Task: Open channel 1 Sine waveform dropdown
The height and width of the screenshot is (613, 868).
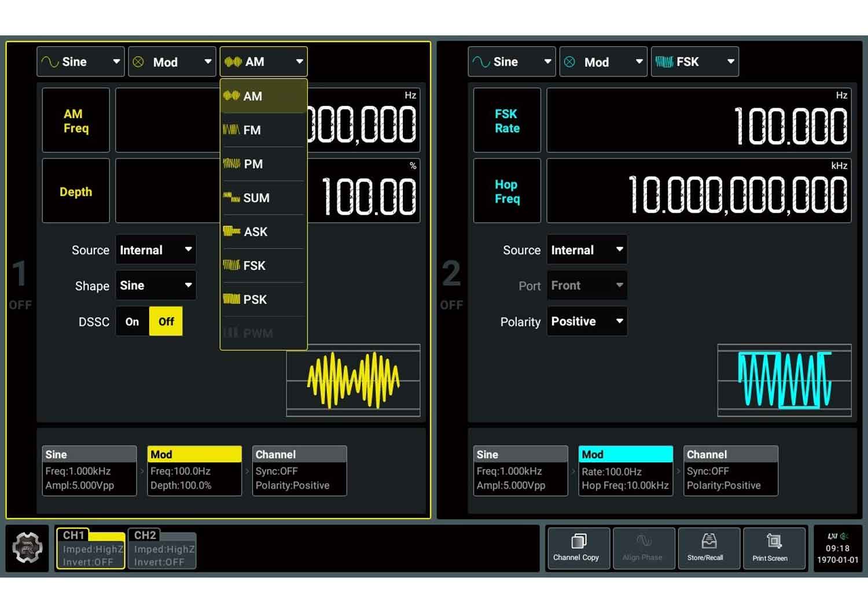Action: [x=80, y=62]
